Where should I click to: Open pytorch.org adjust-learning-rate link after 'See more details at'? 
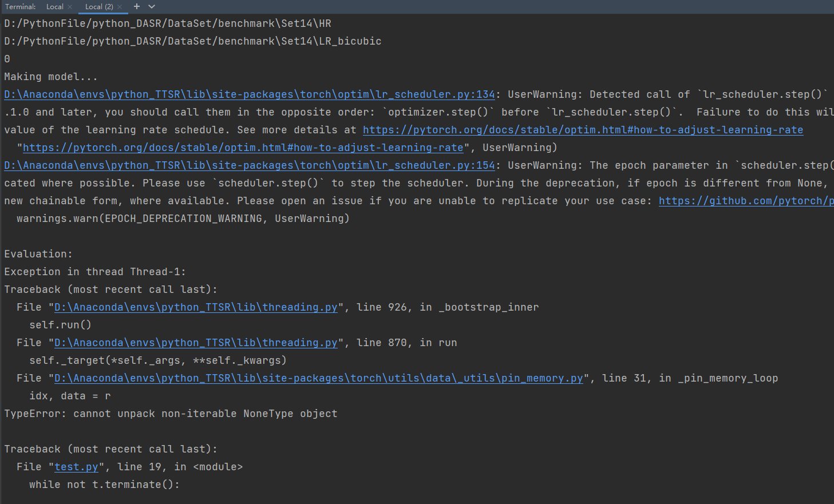tap(583, 130)
